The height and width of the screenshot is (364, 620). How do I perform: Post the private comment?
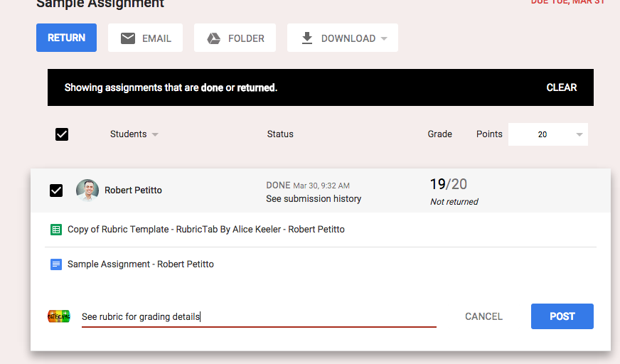point(562,316)
